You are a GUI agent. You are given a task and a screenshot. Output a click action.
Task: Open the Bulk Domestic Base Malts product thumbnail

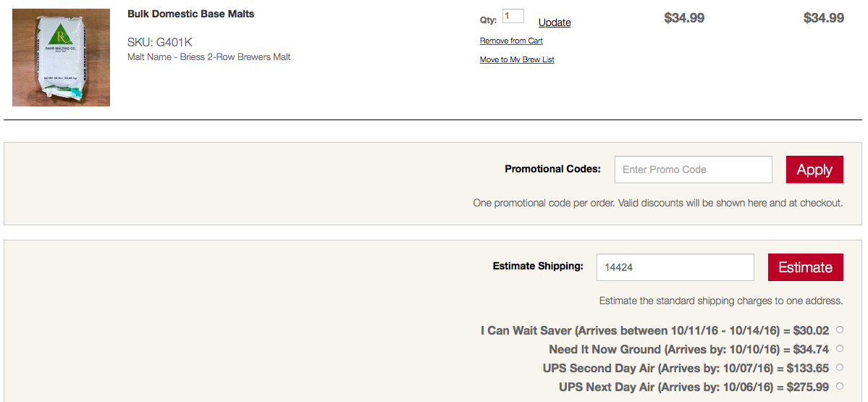(61, 58)
